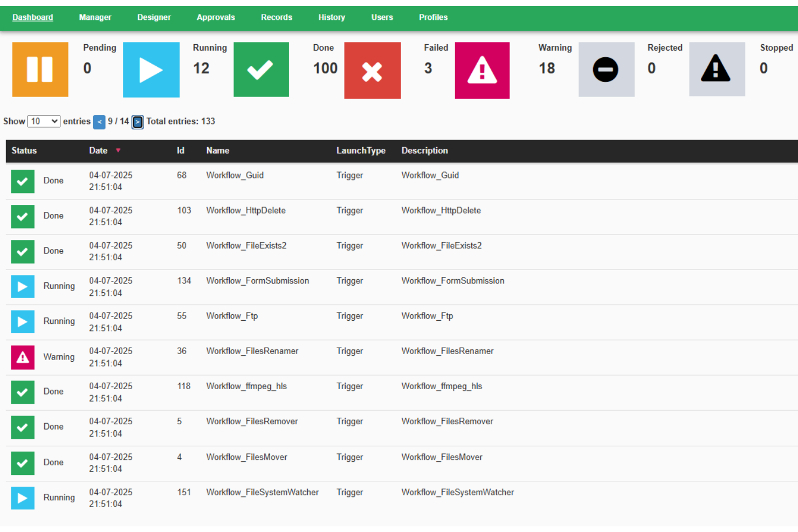Click Warning status icon for Workflow_FilesRenamer
The width and height of the screenshot is (798, 532).
tap(23, 357)
